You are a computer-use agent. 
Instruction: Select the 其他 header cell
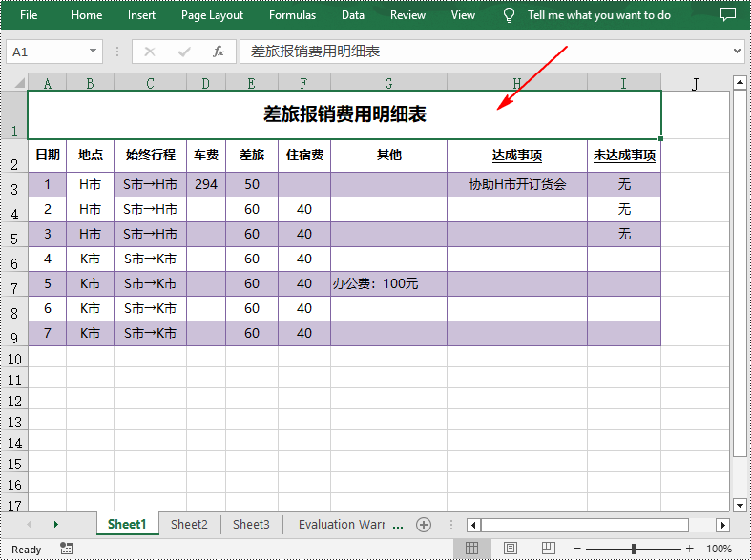388,156
